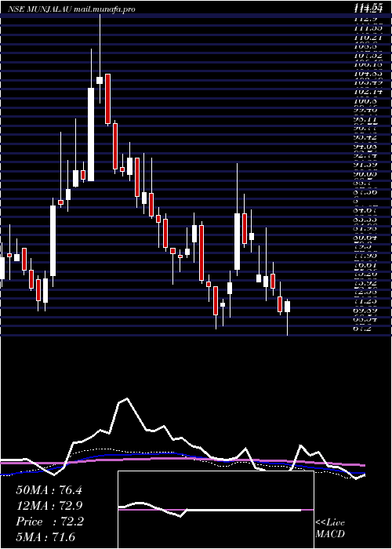
Task: Click the 12MA : 72.9 label
Action: click(x=49, y=506)
